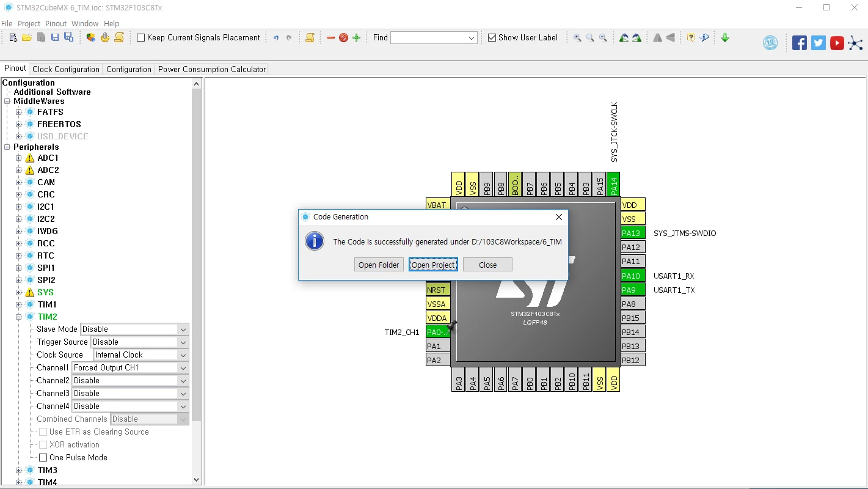The image size is (868, 489).
Task: Switch to the Configuration tab
Action: point(129,69)
